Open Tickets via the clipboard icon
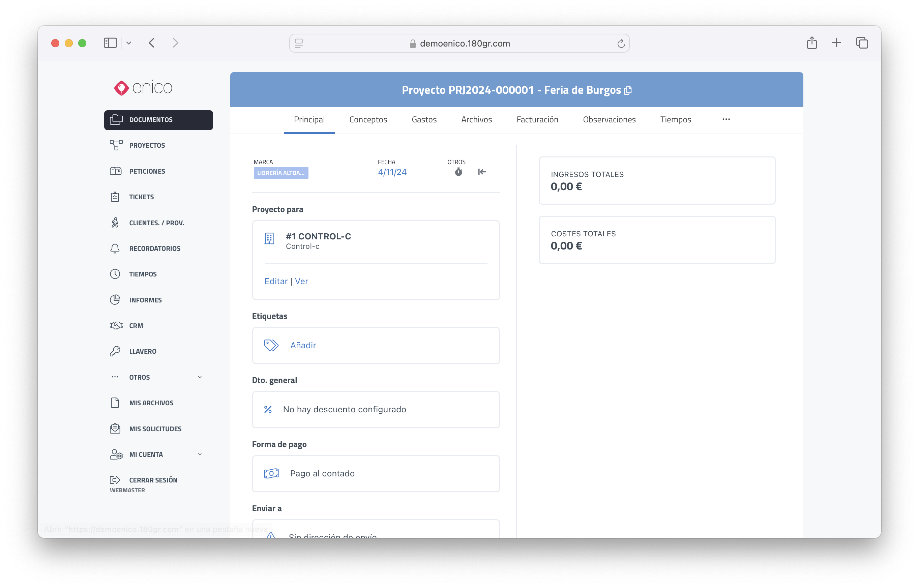919x588 pixels. click(x=115, y=197)
